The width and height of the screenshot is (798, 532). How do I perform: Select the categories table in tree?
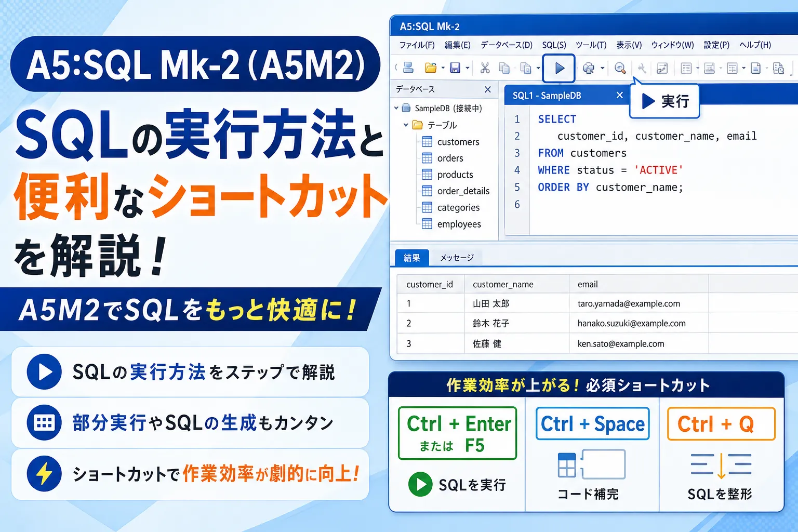click(450, 207)
